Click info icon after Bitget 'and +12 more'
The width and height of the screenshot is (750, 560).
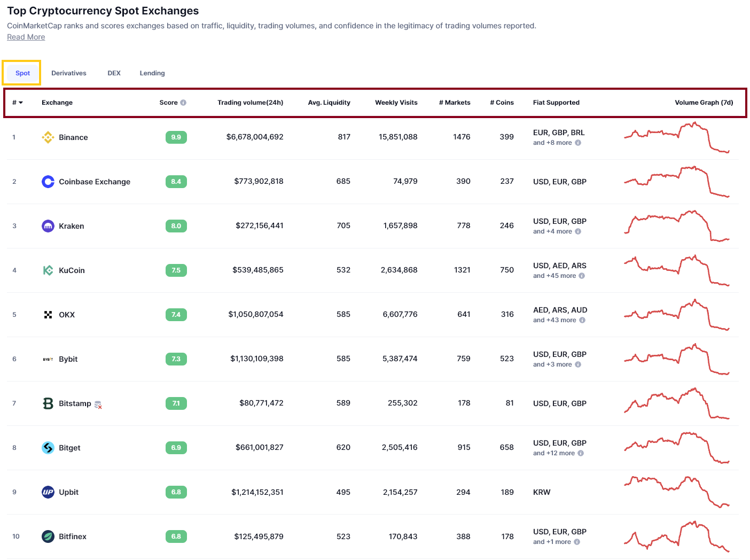point(581,453)
